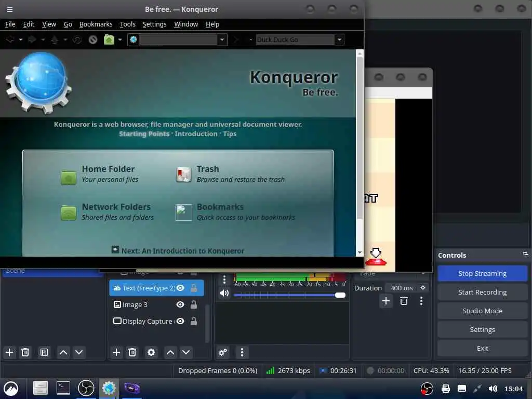Remove selected source with trash icon

(x=132, y=353)
